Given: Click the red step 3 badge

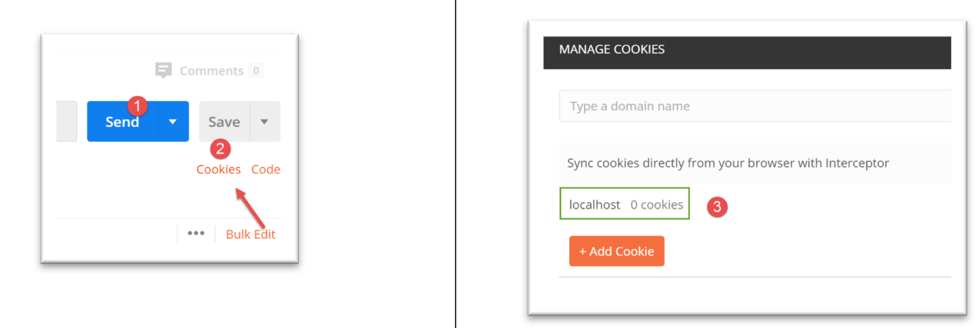Looking at the screenshot, I should pos(717,207).
